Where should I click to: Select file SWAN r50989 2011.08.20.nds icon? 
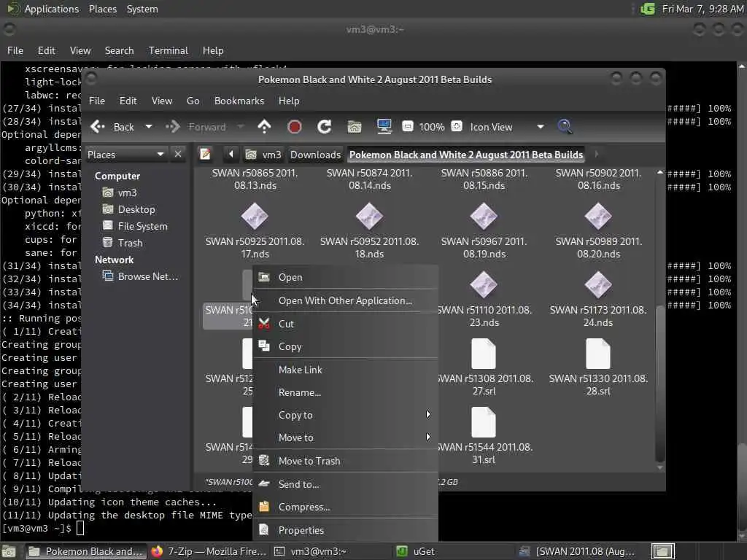click(598, 217)
